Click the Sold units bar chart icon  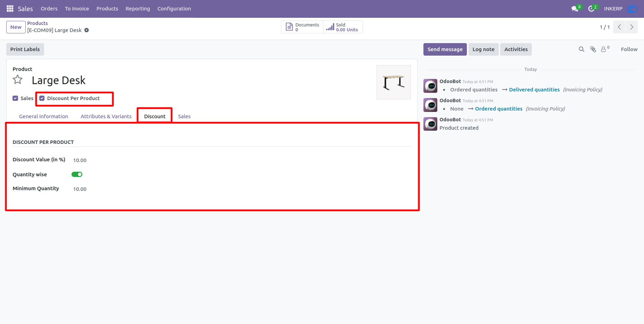pyautogui.click(x=330, y=27)
